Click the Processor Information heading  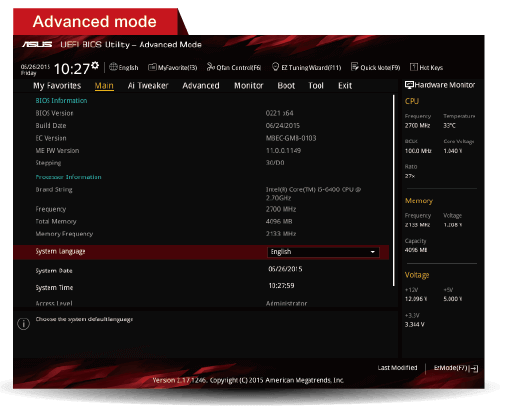tap(68, 177)
